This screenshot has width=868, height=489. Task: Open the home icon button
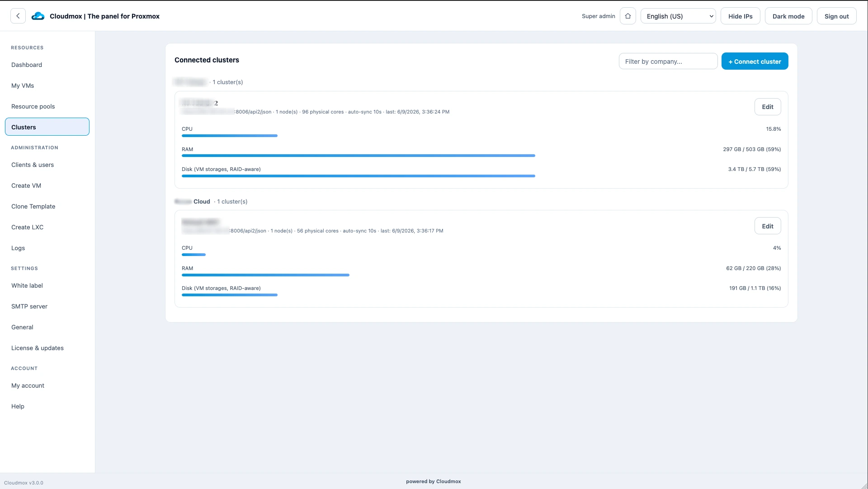coord(628,16)
